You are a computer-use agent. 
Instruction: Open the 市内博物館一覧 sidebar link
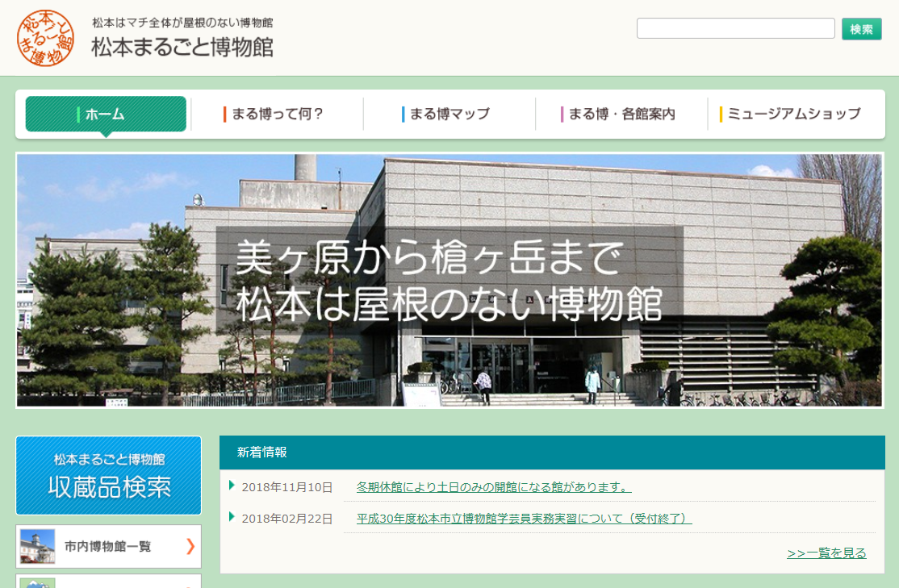point(108,546)
